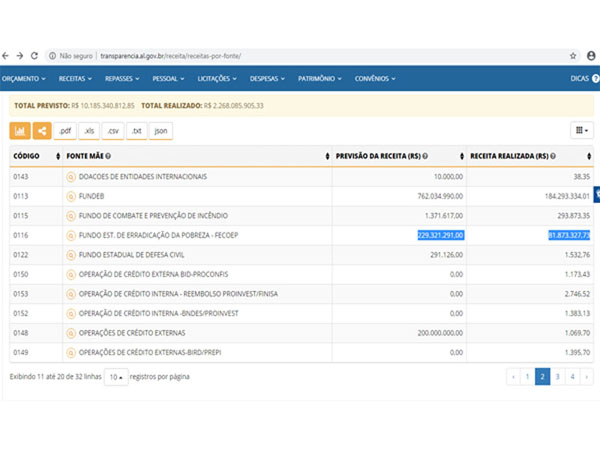600x450 pixels.
Task: Expand the RECEITAS menu
Action: point(75,78)
